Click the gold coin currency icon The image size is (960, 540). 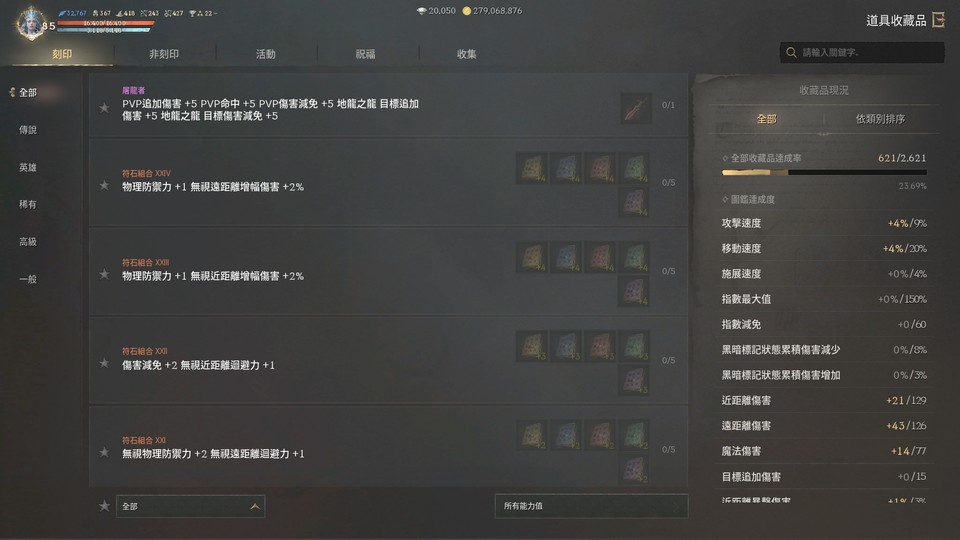click(x=467, y=11)
